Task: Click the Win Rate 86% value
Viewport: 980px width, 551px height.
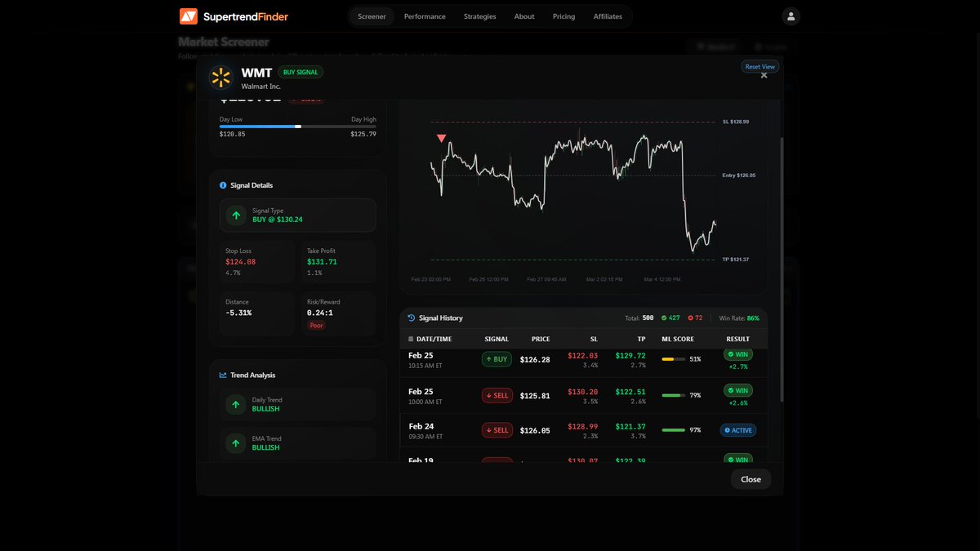Action: click(753, 318)
